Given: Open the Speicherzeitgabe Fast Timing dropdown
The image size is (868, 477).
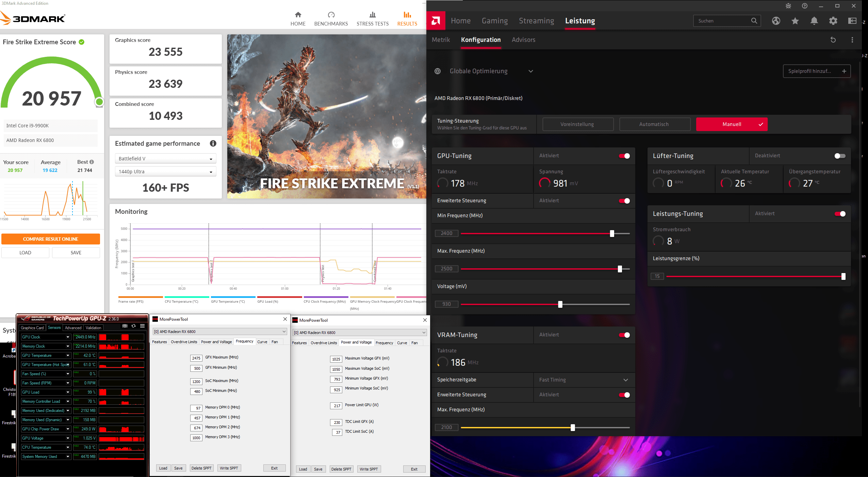Looking at the screenshot, I should pos(584,380).
